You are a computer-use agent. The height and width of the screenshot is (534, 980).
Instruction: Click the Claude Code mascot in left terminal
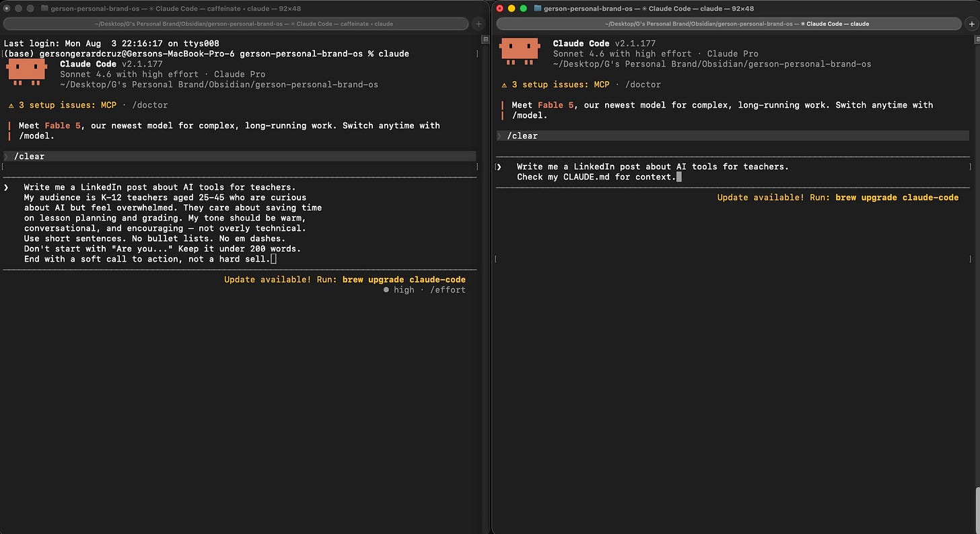pos(27,72)
